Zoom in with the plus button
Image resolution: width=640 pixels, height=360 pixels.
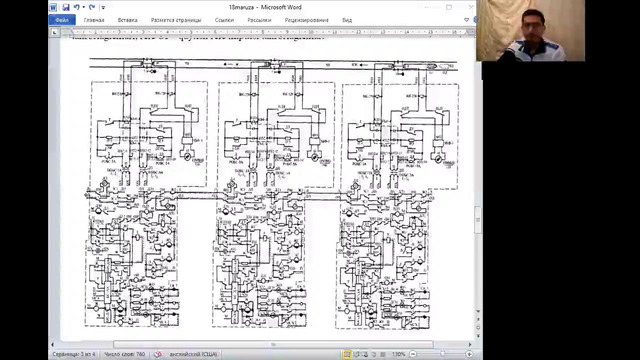469,354
